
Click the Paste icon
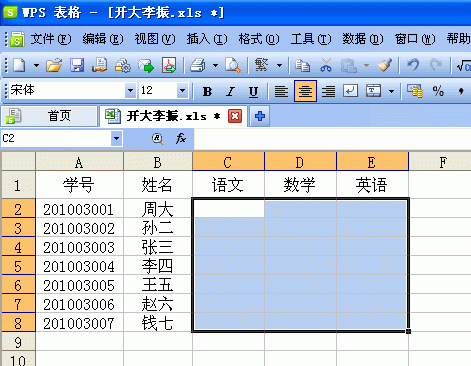click(x=349, y=65)
